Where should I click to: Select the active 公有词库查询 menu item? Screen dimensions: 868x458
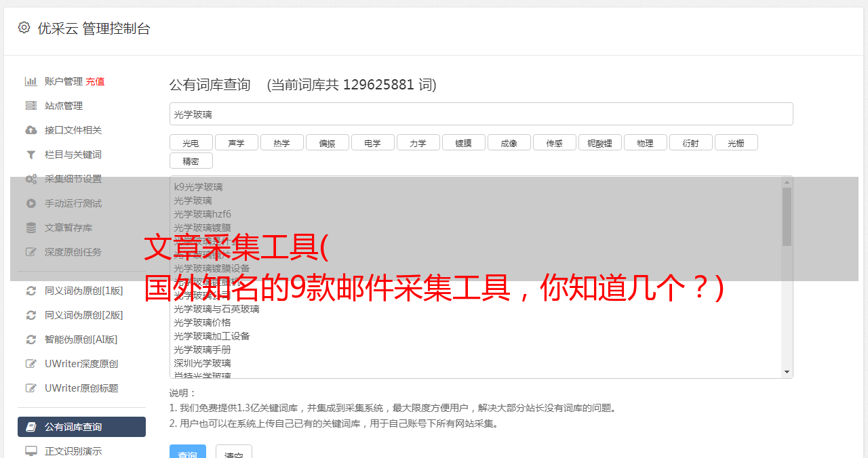tap(81, 427)
